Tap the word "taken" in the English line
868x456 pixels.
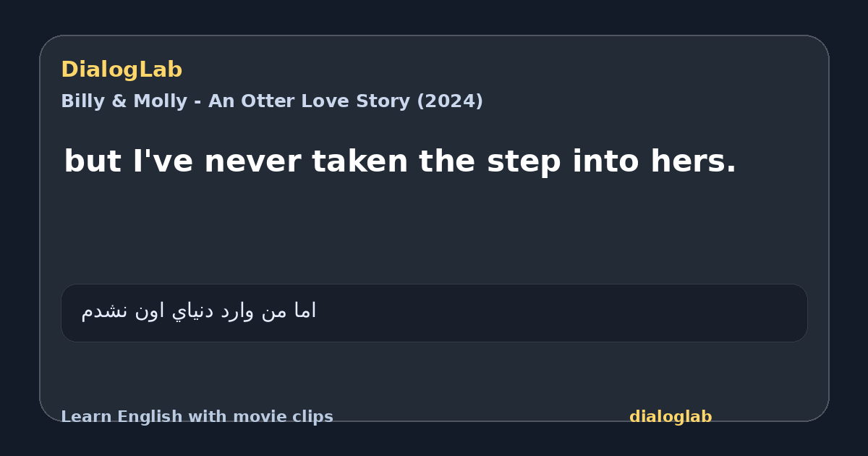pos(359,161)
